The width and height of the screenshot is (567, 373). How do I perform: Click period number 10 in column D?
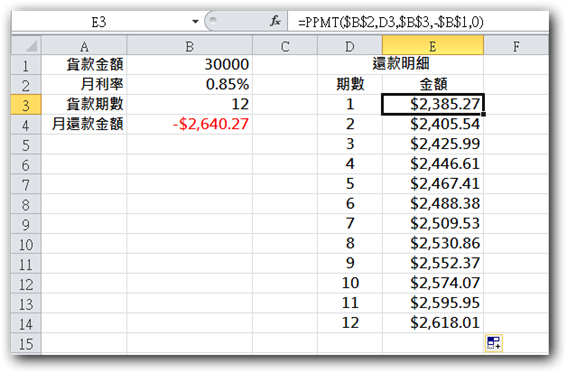point(350,284)
